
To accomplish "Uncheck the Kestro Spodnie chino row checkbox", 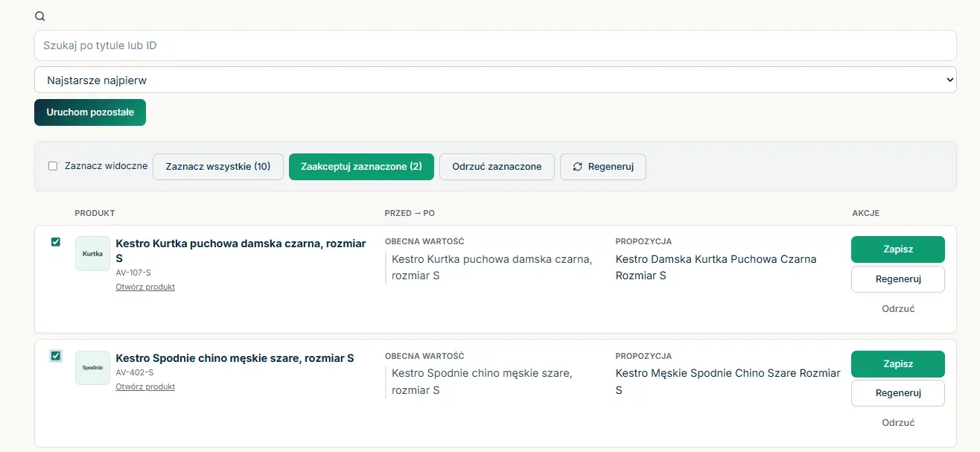I will click(55, 356).
